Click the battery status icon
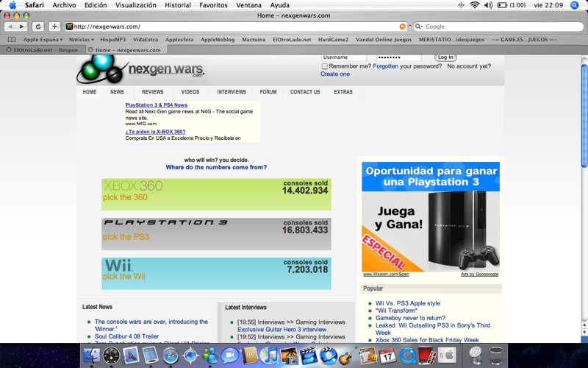Screen dimensions: 588x368 503,5
